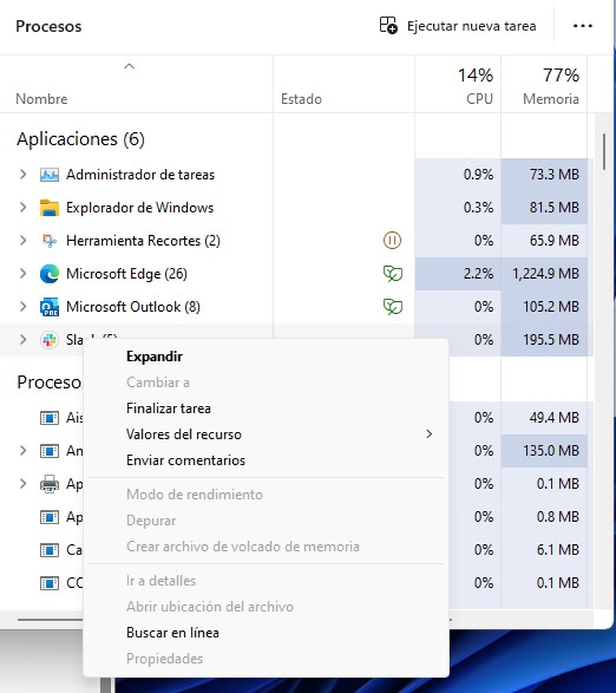
Task: Click the process icon in the 135.0 MB row
Action: pos(49,451)
